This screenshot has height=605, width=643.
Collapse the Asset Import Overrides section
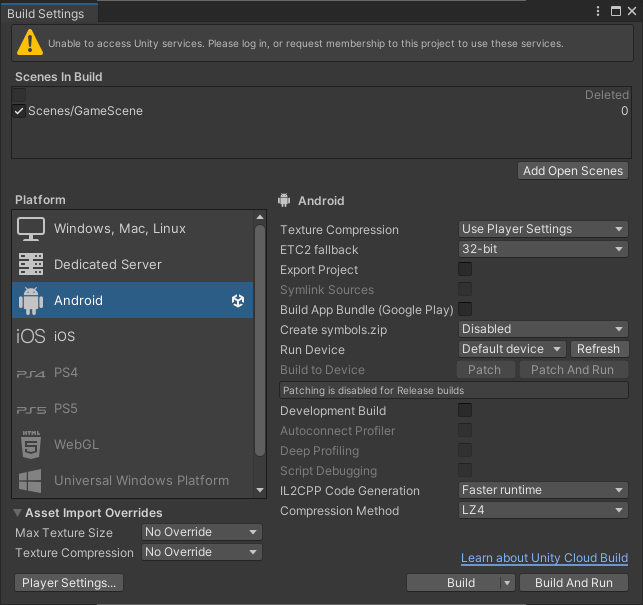[18, 513]
